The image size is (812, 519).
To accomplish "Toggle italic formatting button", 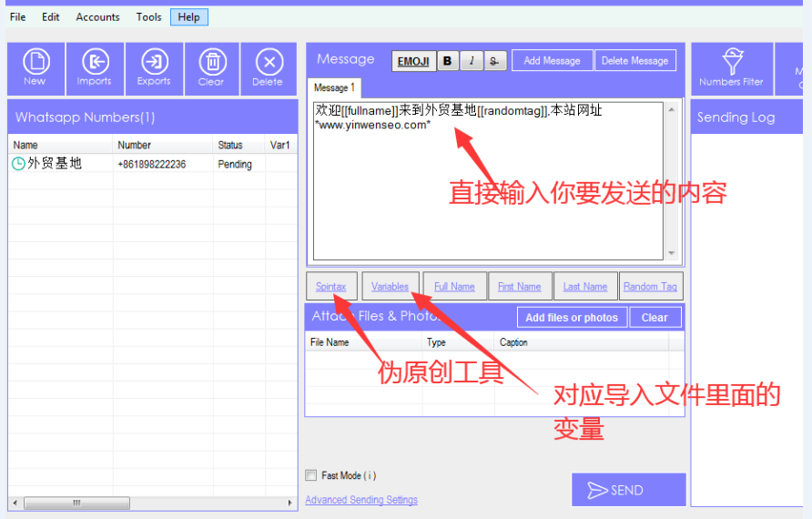I will [x=472, y=61].
